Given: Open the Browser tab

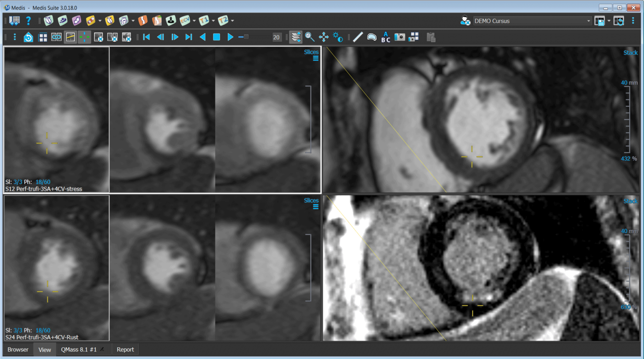Looking at the screenshot, I should pyautogui.click(x=18, y=349).
